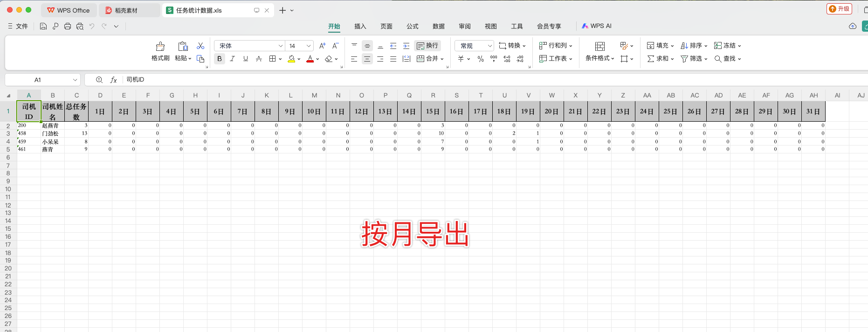Click the Redo arrow icon
Screen dimensions: 868x332
pos(104,26)
